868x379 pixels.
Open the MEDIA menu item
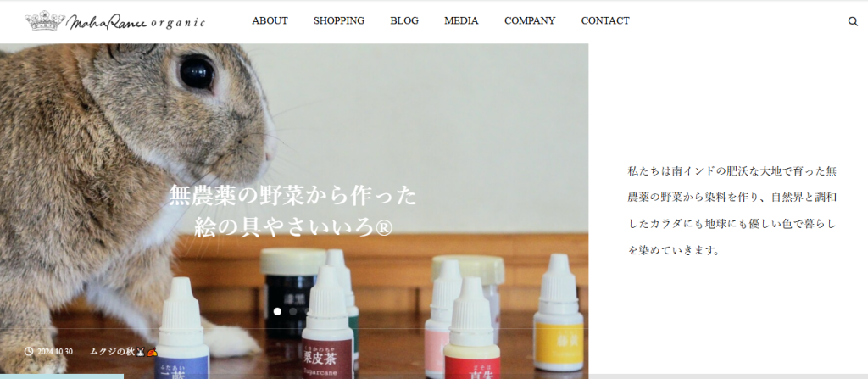point(461,21)
